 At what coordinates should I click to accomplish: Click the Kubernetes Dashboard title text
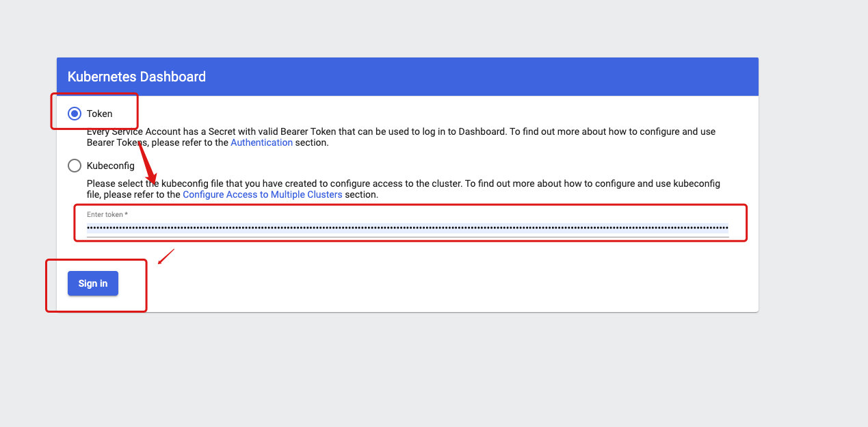[x=137, y=77]
